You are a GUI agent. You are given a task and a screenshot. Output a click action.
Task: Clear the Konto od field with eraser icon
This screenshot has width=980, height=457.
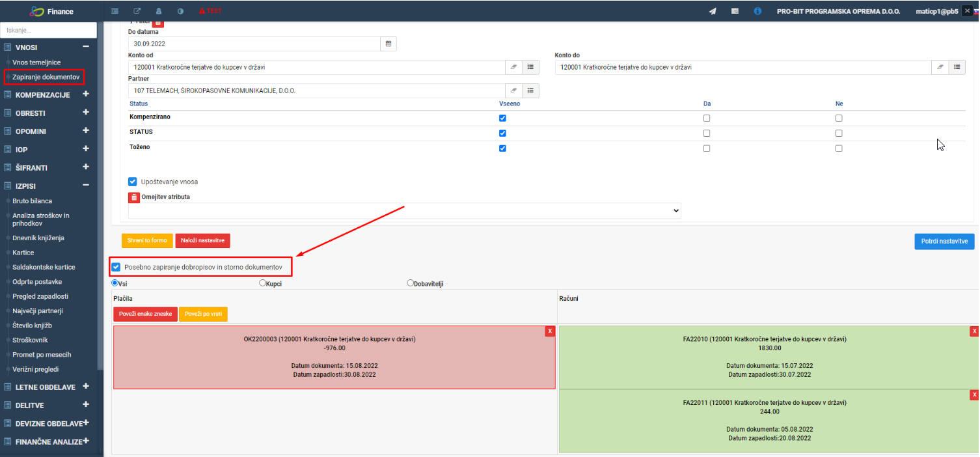[x=513, y=67]
